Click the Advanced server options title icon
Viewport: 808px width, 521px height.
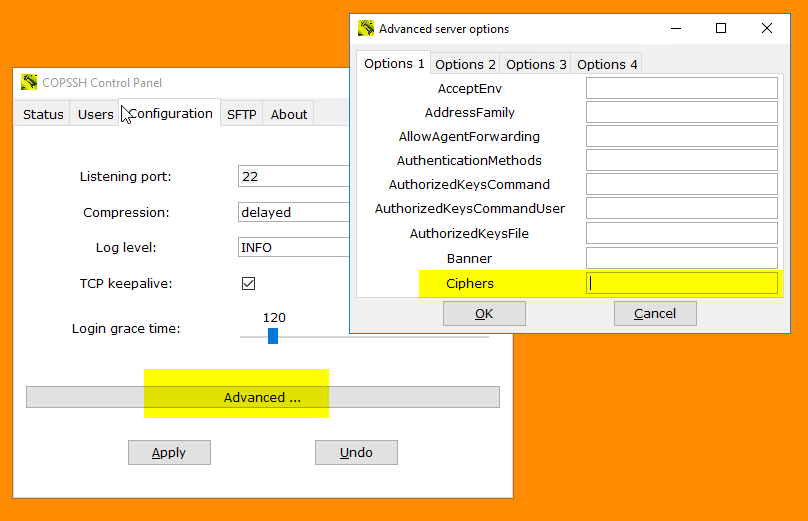366,28
